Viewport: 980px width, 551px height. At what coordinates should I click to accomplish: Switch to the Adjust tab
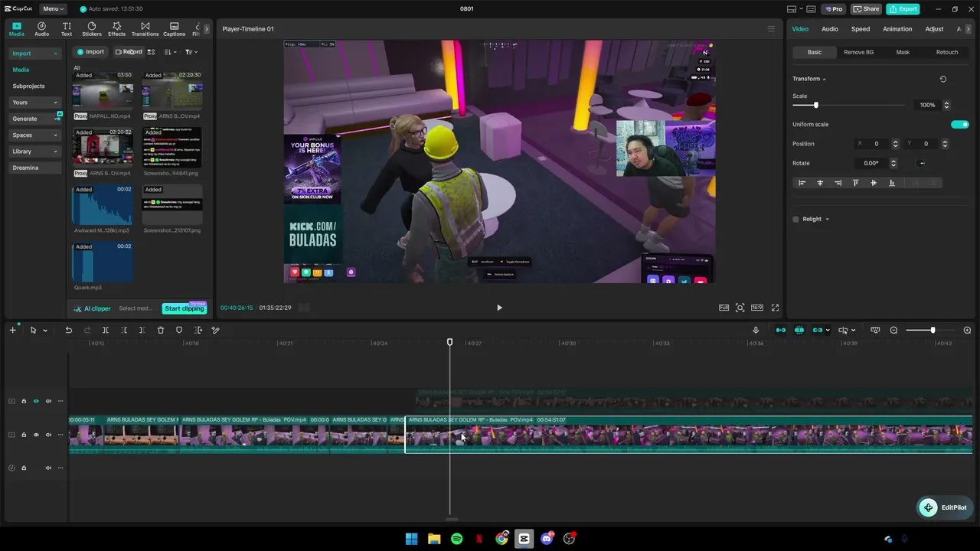[934, 29]
